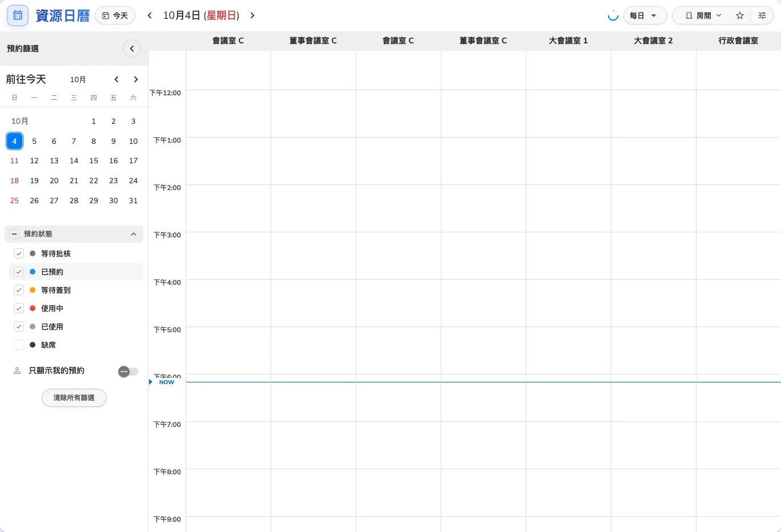Click the blue 已預約 color dot
The height and width of the screenshot is (532, 781).
tap(33, 272)
